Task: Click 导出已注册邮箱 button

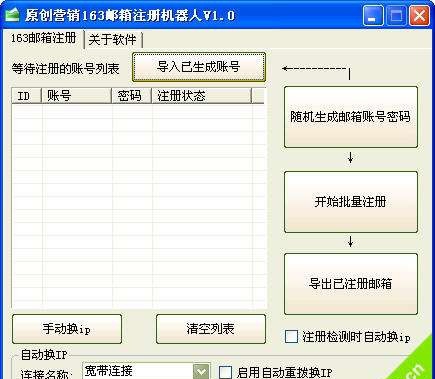Action: tap(351, 284)
